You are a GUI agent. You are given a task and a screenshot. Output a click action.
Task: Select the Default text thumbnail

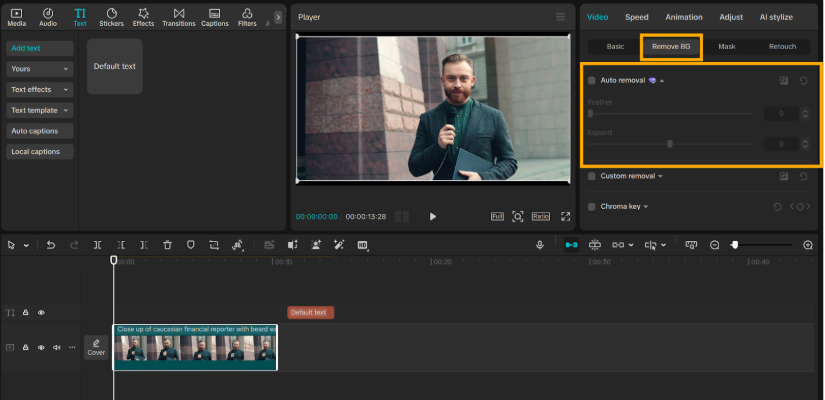coord(115,66)
